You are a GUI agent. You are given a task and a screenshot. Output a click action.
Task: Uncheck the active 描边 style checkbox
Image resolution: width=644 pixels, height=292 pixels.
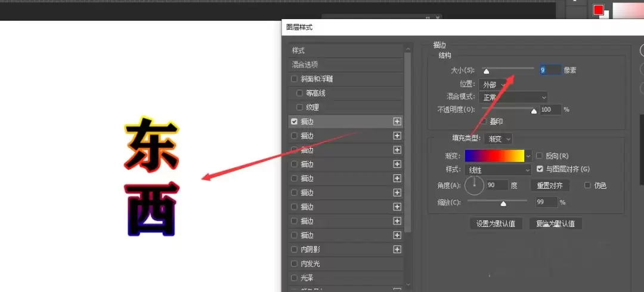click(x=294, y=121)
